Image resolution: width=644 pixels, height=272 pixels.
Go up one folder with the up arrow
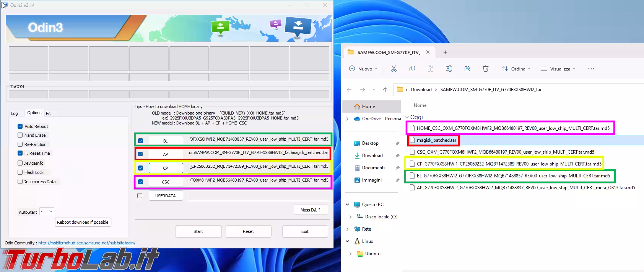point(385,90)
